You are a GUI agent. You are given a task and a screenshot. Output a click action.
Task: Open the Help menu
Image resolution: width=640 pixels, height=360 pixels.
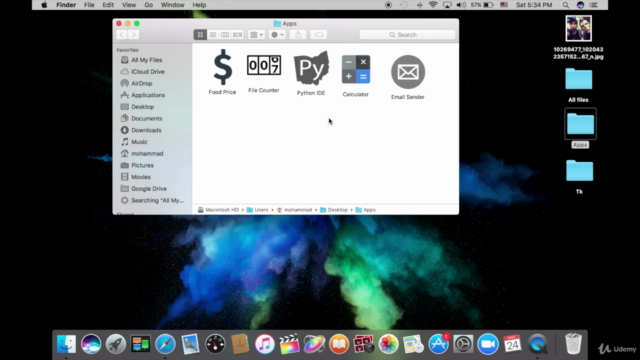click(199, 5)
